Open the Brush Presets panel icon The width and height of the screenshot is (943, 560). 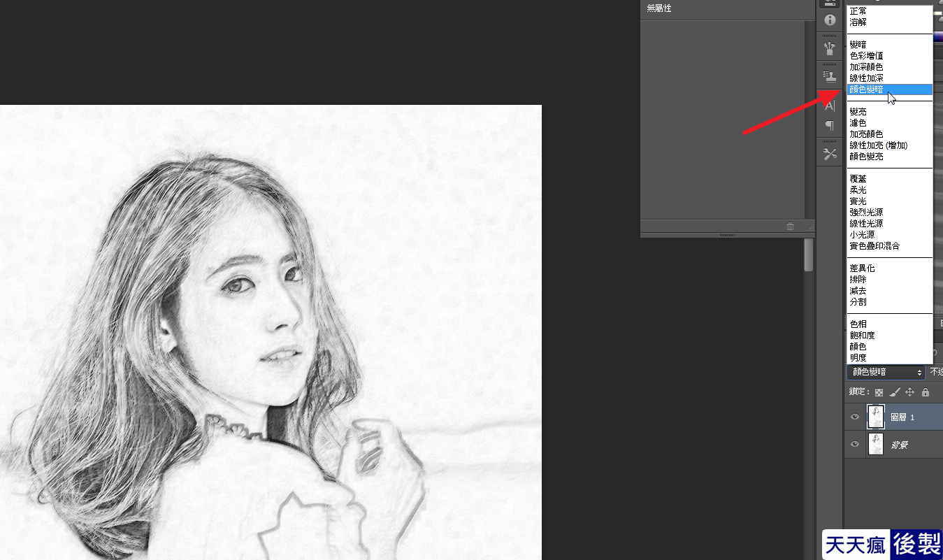point(830,49)
